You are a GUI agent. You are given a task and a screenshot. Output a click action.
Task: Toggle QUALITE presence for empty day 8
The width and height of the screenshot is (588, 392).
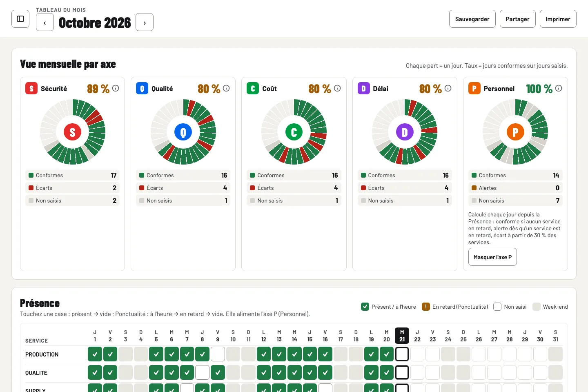coord(202,372)
